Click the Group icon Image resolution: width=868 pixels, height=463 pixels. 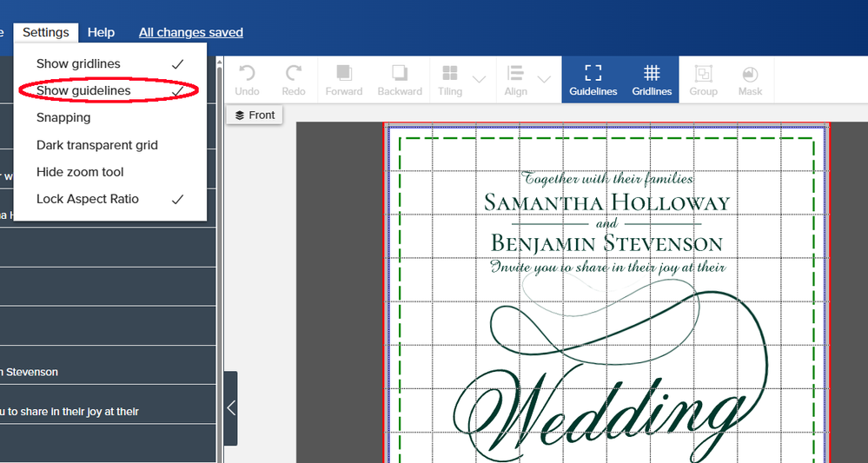pyautogui.click(x=703, y=74)
